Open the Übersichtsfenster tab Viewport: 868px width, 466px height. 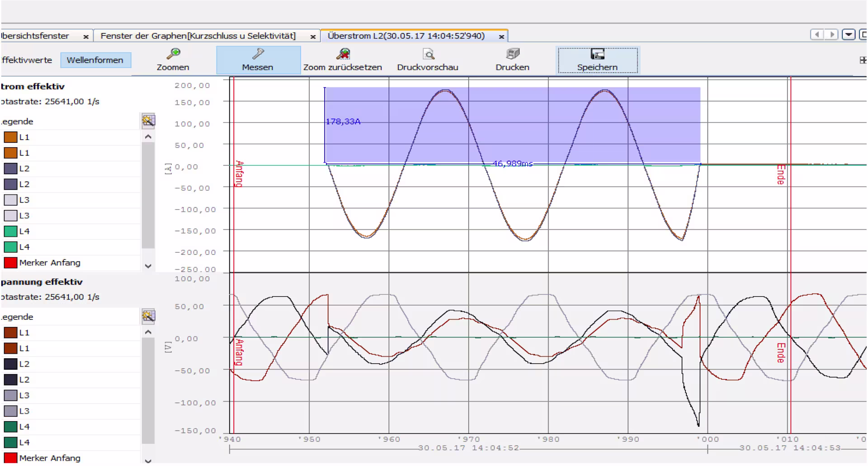(35, 36)
